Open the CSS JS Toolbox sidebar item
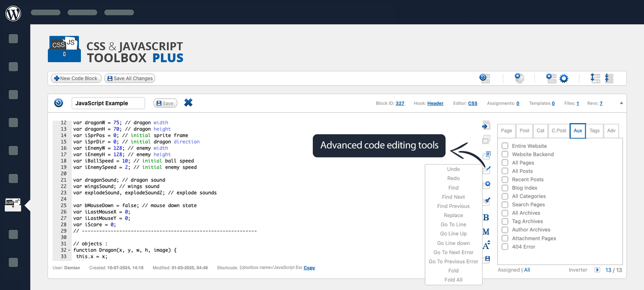 (13, 204)
